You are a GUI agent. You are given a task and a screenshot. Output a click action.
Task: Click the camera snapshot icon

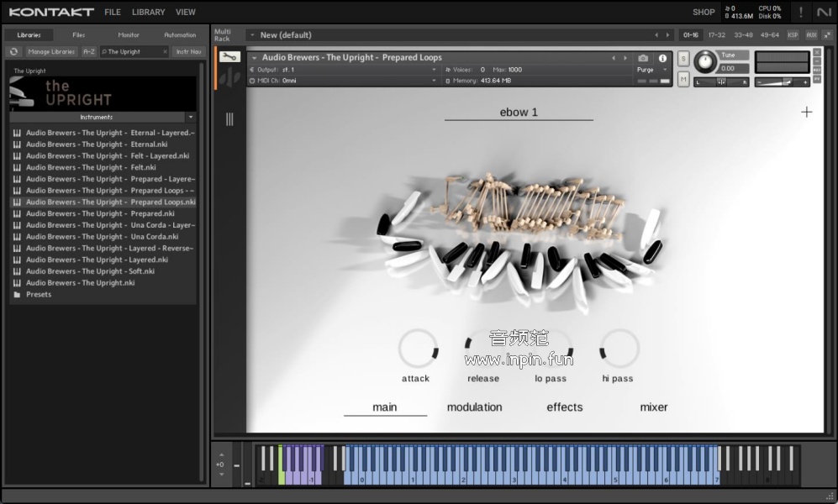[x=643, y=58]
